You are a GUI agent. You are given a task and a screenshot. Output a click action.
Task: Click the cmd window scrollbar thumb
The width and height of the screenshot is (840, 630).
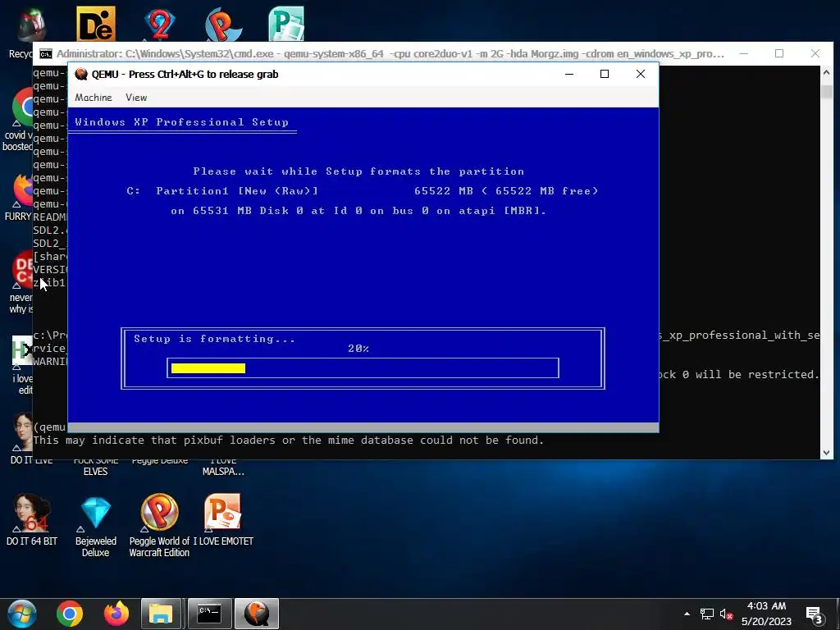click(827, 92)
